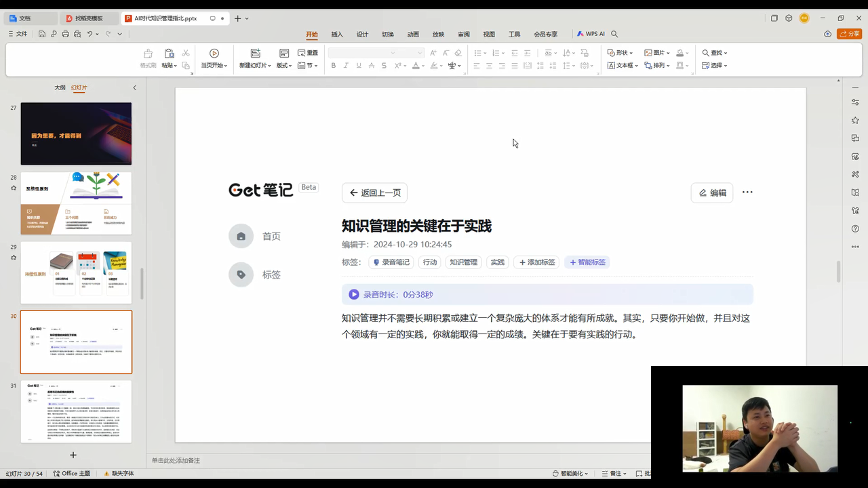Open the Layout (版式) dropdown
868x488 pixels.
[x=284, y=66]
